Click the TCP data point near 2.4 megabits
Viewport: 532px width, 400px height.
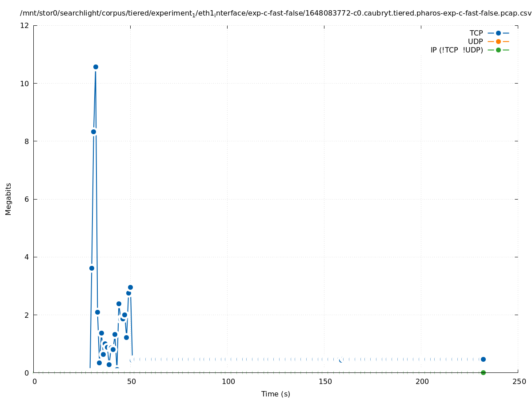(119, 304)
